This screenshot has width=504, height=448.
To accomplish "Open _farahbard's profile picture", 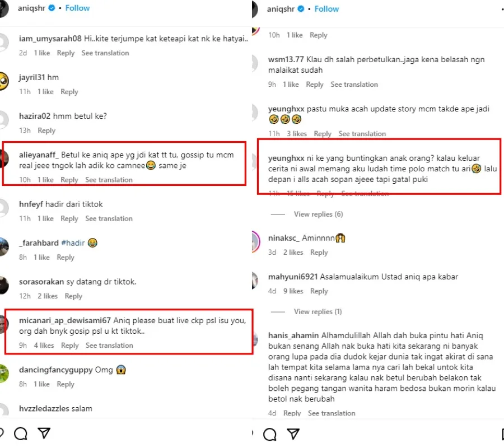I will click(3, 247).
